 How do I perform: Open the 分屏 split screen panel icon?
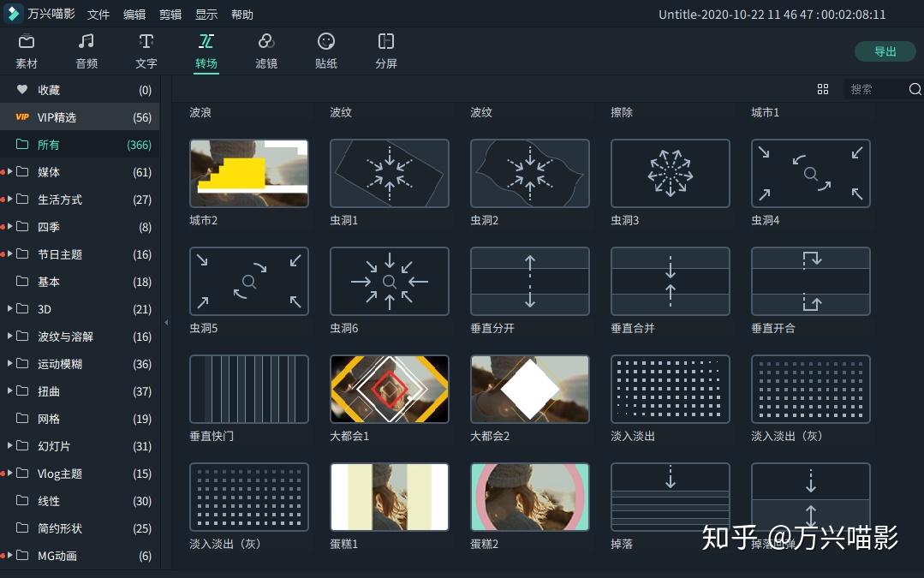coord(386,41)
